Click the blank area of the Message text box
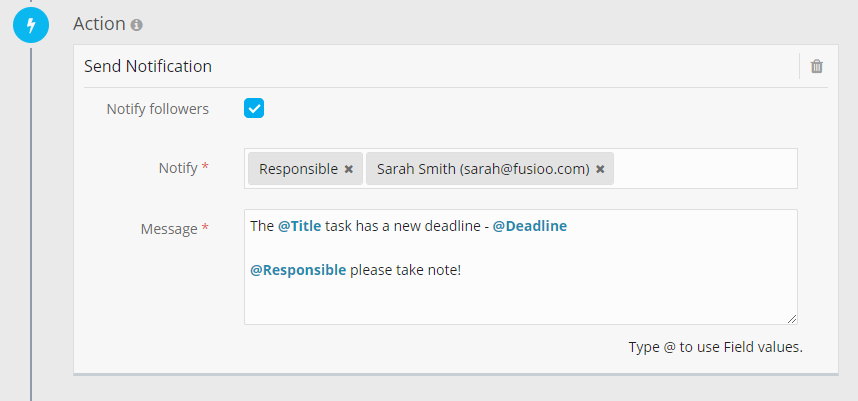Screen dimensions: 858x401 point(520,298)
